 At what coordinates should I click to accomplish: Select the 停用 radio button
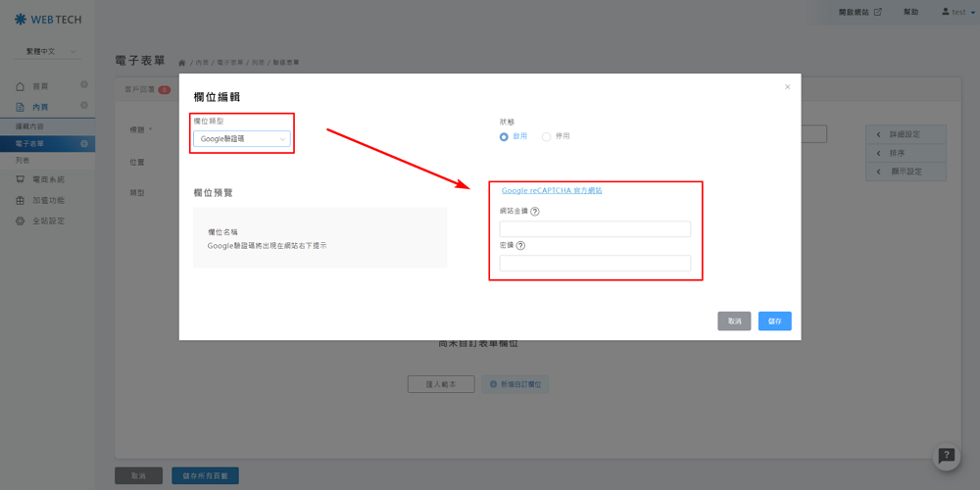(547, 136)
